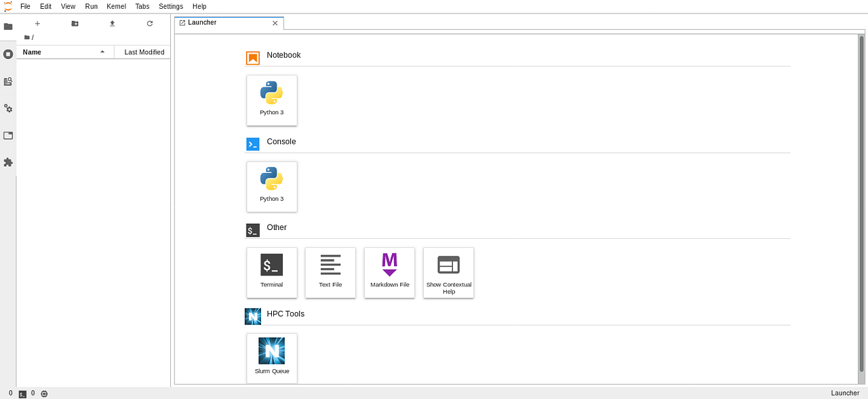
Task: Show running terminals and kernels panel
Action: coord(8,54)
